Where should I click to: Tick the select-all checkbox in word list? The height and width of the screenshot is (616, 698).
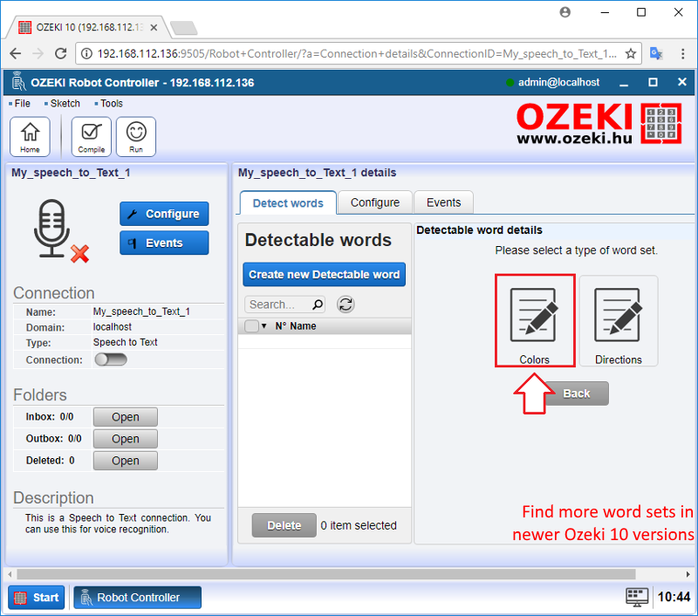click(251, 325)
